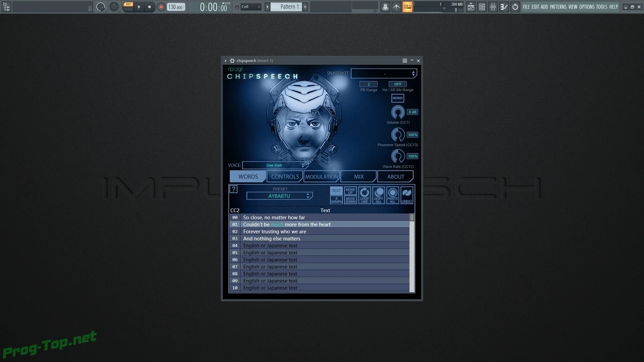Click the lyrics list scrollbar
Screen dimensions: 644x362
pyautogui.click(x=412, y=253)
